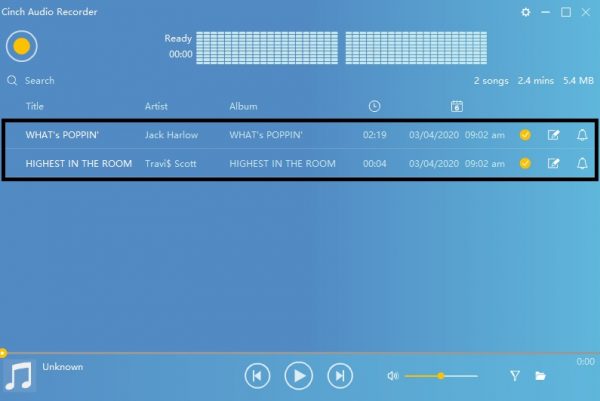Click the 00:04 duration value
This screenshot has height=401, width=600.
375,163
